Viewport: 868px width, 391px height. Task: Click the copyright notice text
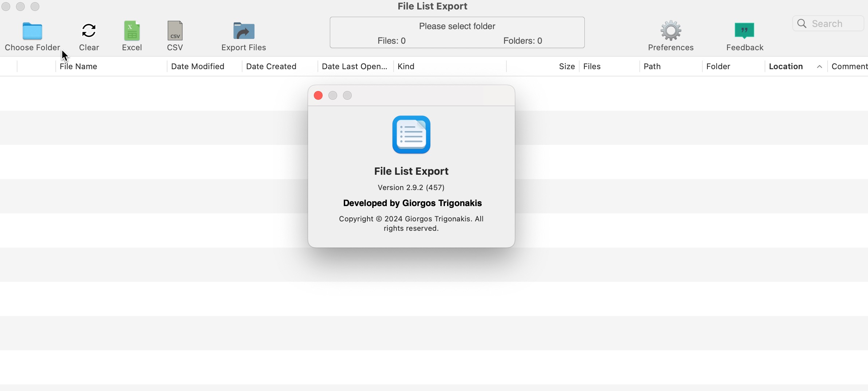(x=411, y=224)
